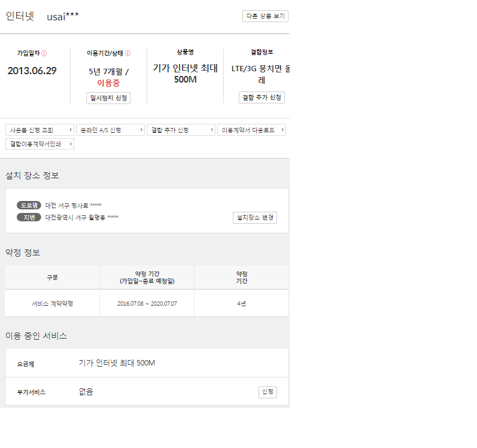
Task: Click the 지번 address badge
Action: pos(29,217)
